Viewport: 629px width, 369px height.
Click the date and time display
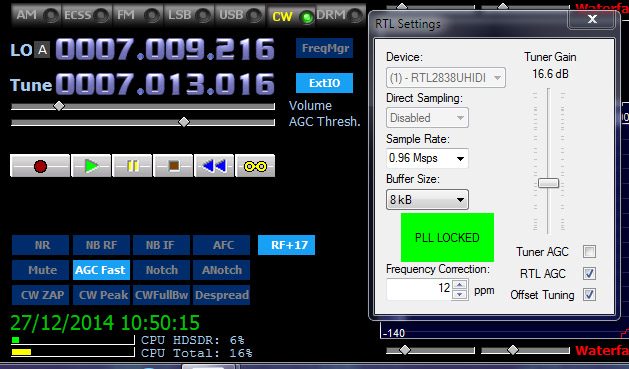pos(105,323)
